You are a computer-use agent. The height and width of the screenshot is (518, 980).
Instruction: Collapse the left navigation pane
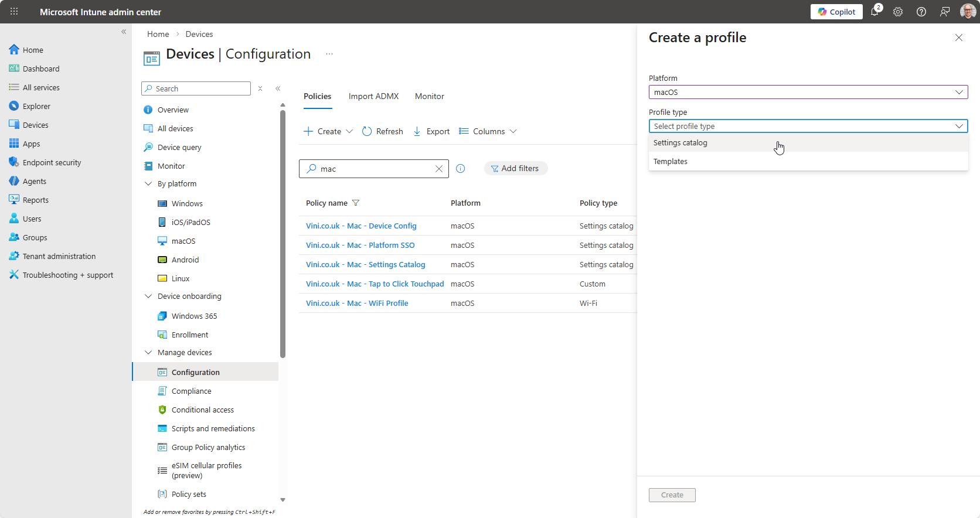coord(124,32)
